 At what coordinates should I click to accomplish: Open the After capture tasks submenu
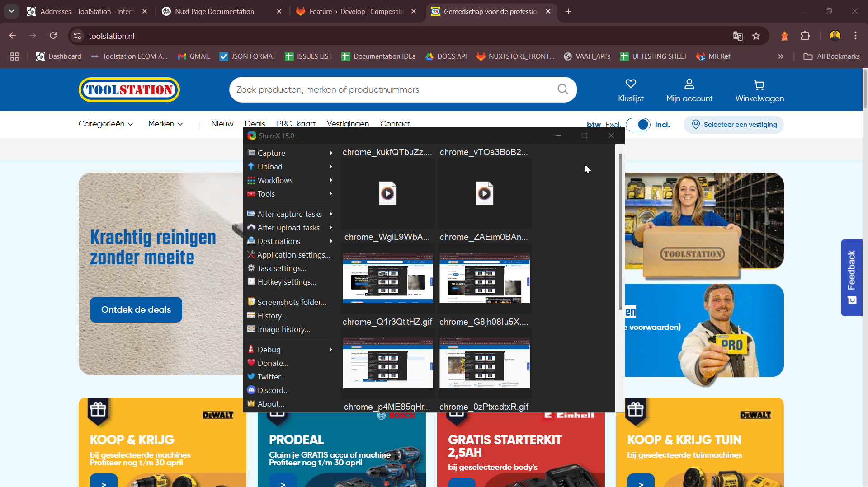click(289, 214)
